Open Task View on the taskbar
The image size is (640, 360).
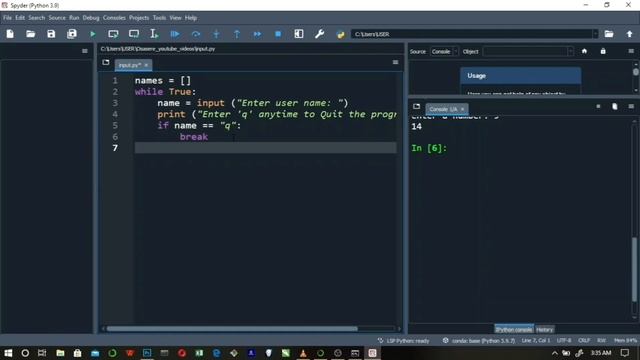42,353
